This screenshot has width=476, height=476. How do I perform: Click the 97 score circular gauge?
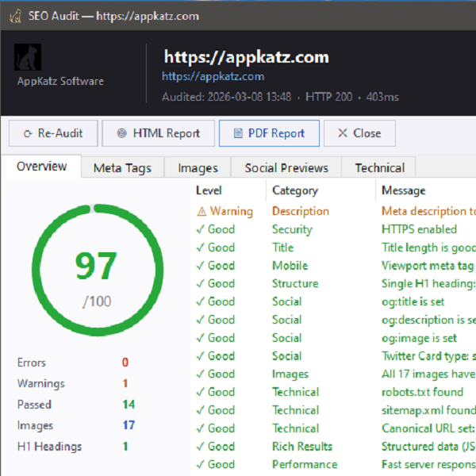point(98,270)
